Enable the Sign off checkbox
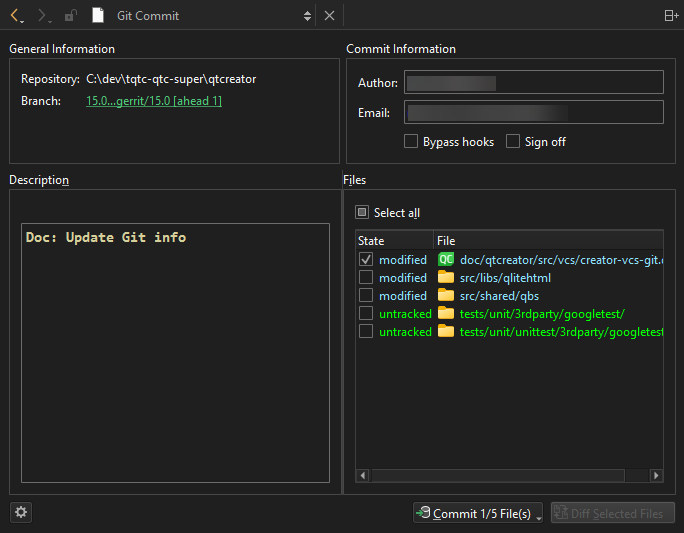 click(x=513, y=142)
